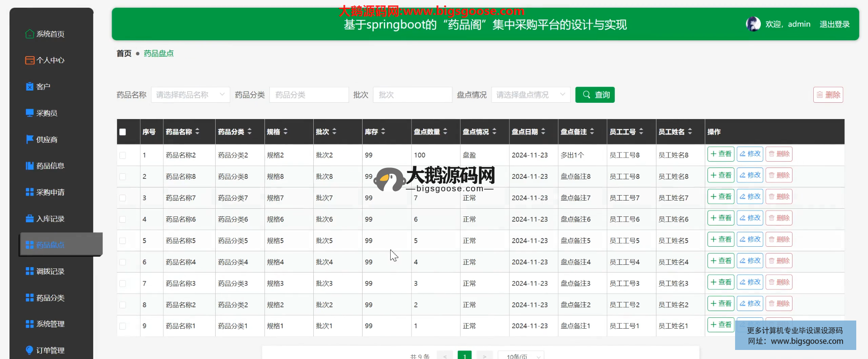Expand the 盘点情况 dropdown filter
This screenshot has height=359, width=868.
coord(530,95)
